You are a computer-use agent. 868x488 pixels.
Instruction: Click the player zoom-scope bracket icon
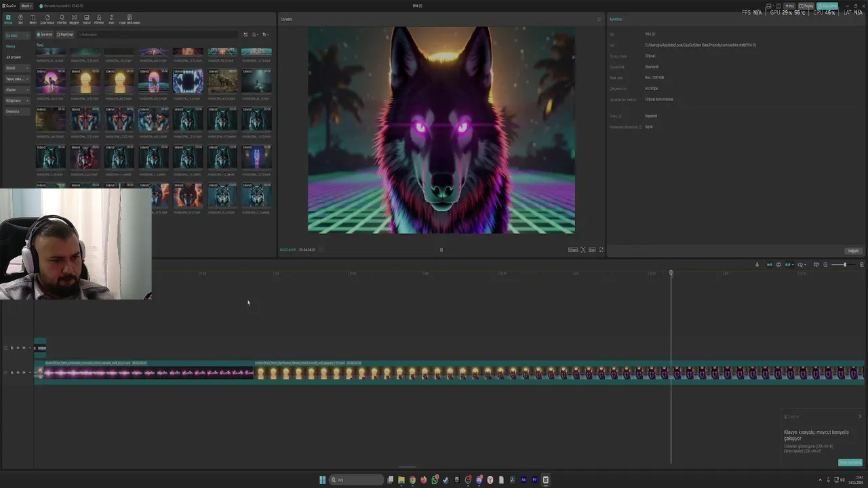[x=583, y=249]
